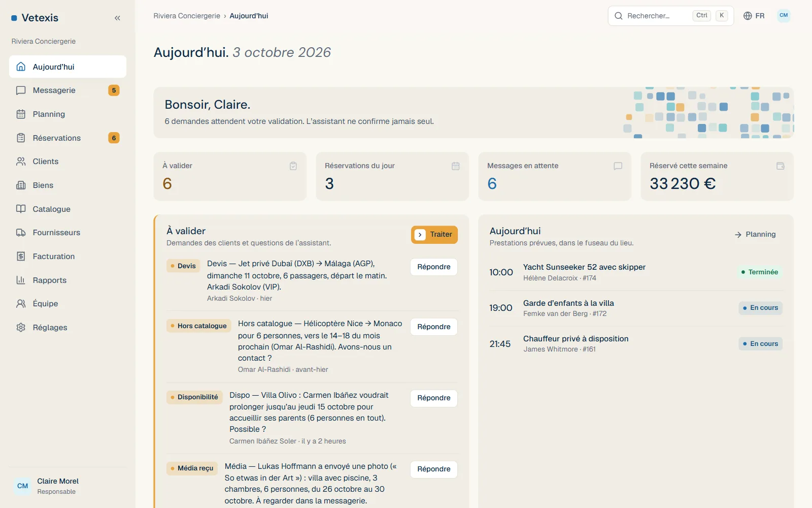Switch language using the FR globe button
Image resolution: width=812 pixels, height=508 pixels.
tap(754, 16)
